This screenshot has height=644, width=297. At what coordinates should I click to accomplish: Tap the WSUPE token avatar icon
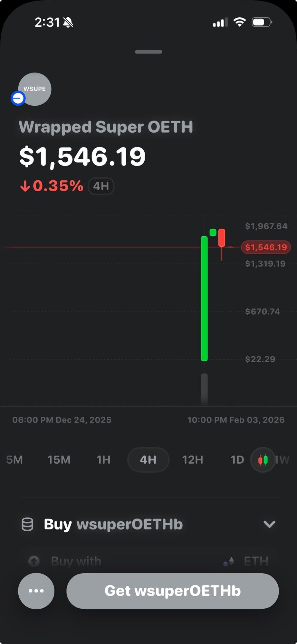point(35,89)
